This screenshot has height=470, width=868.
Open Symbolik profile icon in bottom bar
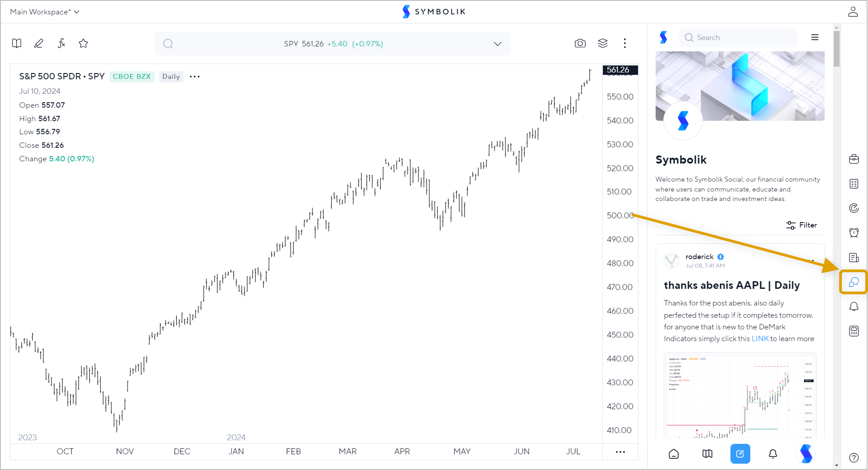806,454
